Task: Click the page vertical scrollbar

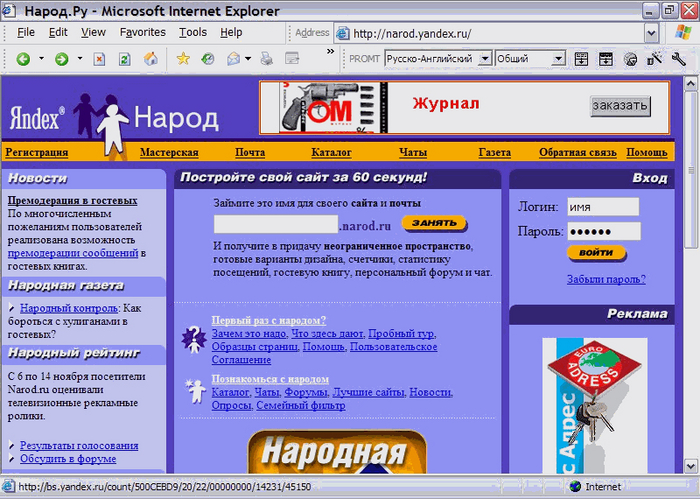Action: pos(691,274)
